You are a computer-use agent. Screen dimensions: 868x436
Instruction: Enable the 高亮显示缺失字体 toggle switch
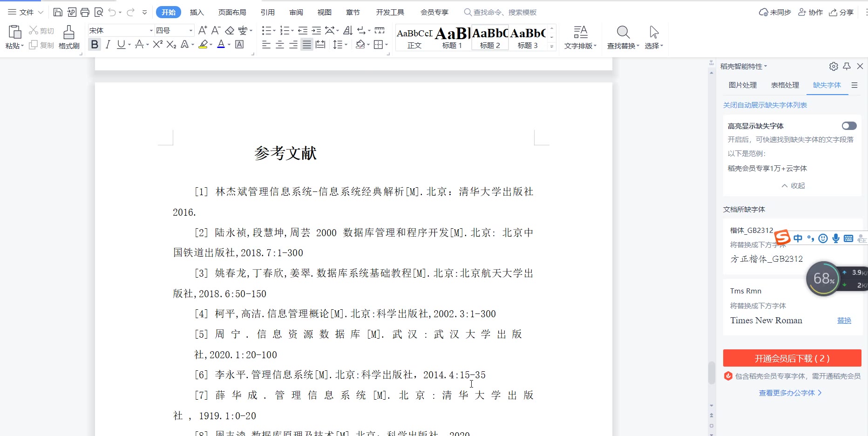[x=849, y=126]
